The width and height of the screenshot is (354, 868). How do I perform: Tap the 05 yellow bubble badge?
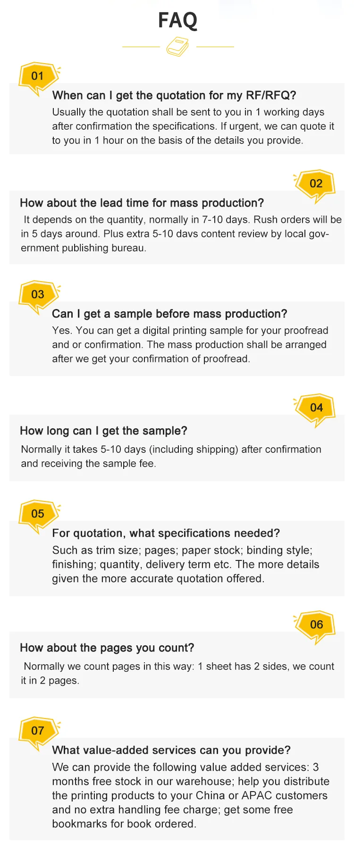click(38, 514)
